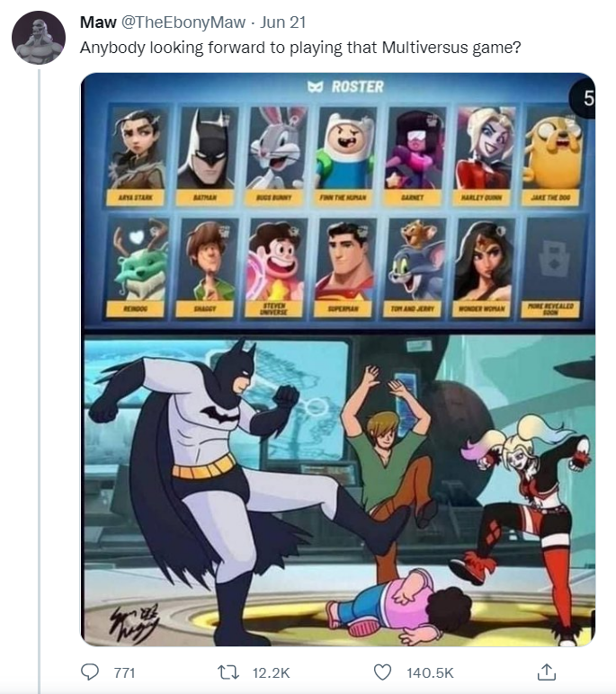
Task: Open the Batman kicking Shaggy cartoon image
Action: (x=338, y=489)
